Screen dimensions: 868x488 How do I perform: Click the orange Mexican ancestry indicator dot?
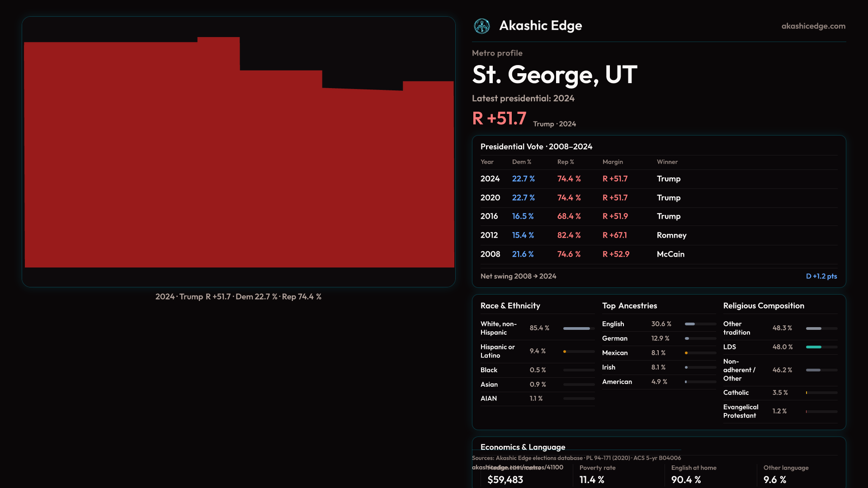[x=686, y=353]
